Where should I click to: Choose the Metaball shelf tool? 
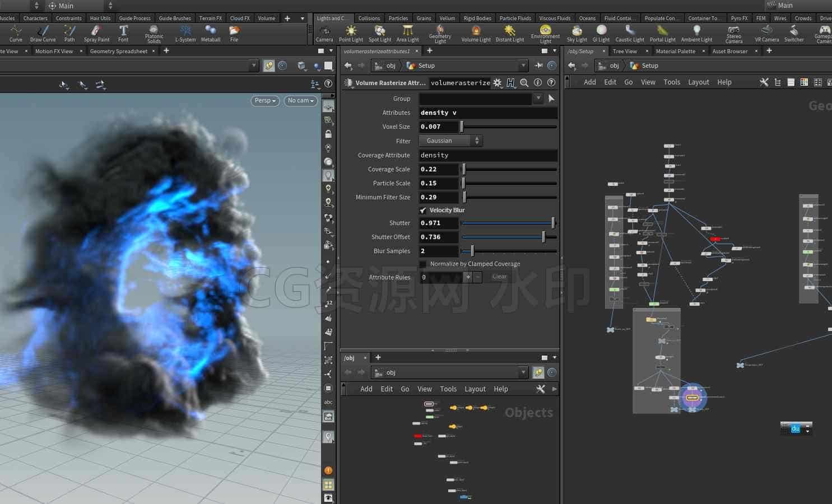[x=211, y=33]
